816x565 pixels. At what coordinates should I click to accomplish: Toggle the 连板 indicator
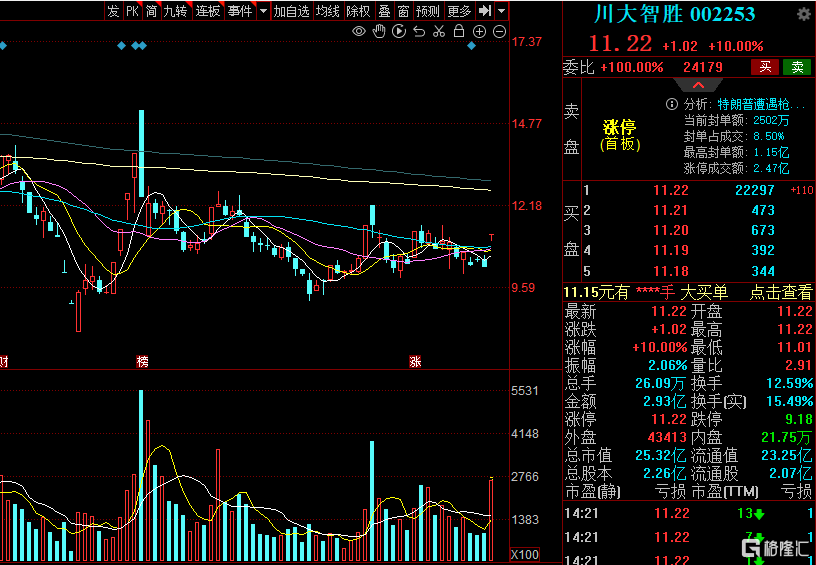click(x=208, y=11)
